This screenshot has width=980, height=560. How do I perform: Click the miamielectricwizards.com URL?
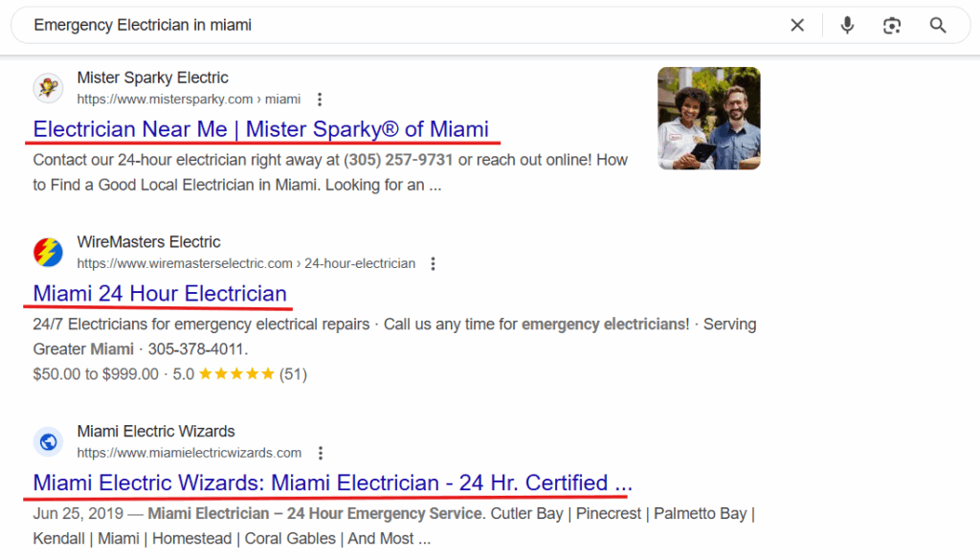coord(189,453)
